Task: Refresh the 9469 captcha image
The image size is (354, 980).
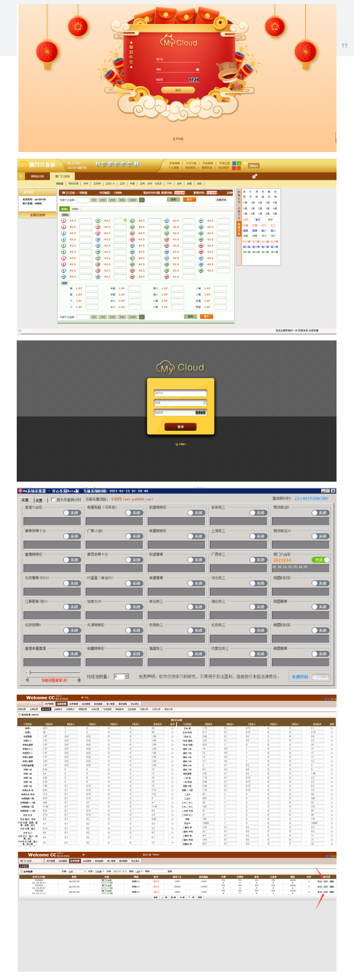Action: (200, 413)
